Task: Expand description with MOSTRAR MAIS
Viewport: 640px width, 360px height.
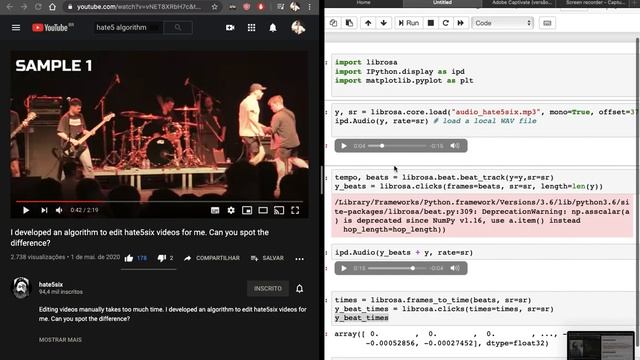Action: pyautogui.click(x=60, y=340)
